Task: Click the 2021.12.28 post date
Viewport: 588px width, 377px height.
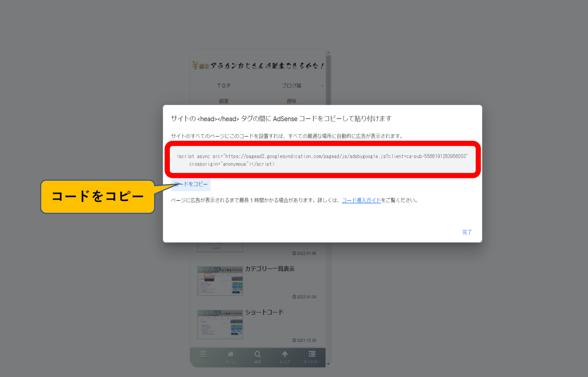Action: pyautogui.click(x=304, y=340)
